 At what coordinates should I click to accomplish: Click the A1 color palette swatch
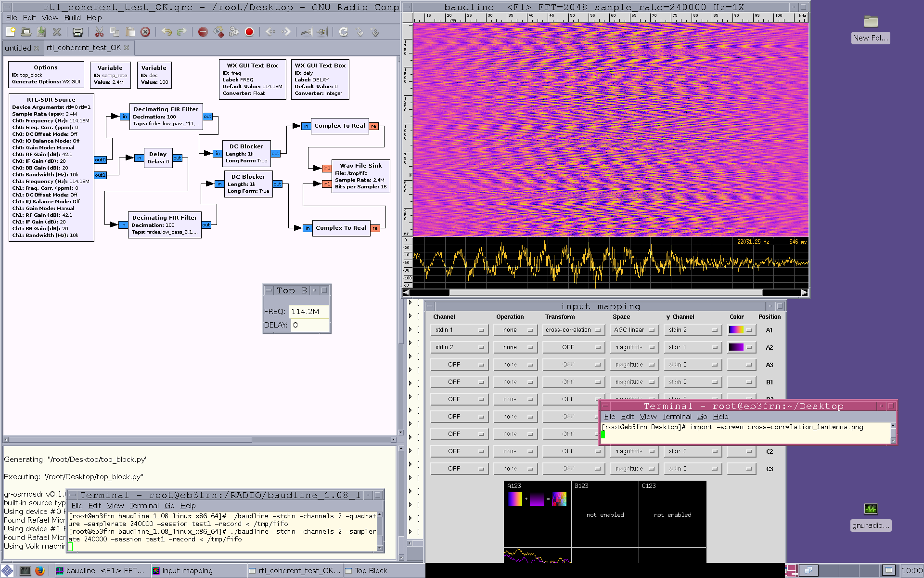coord(736,330)
